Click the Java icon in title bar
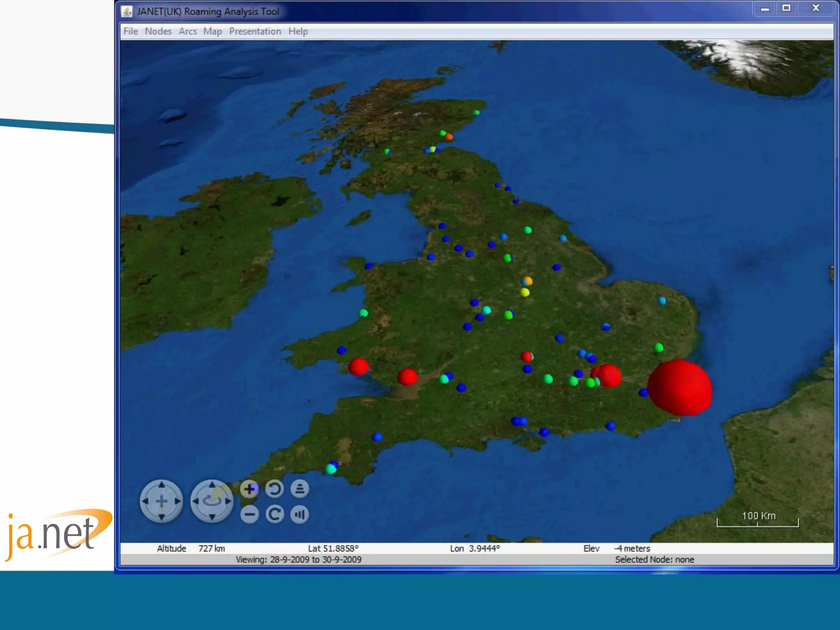 click(127, 11)
